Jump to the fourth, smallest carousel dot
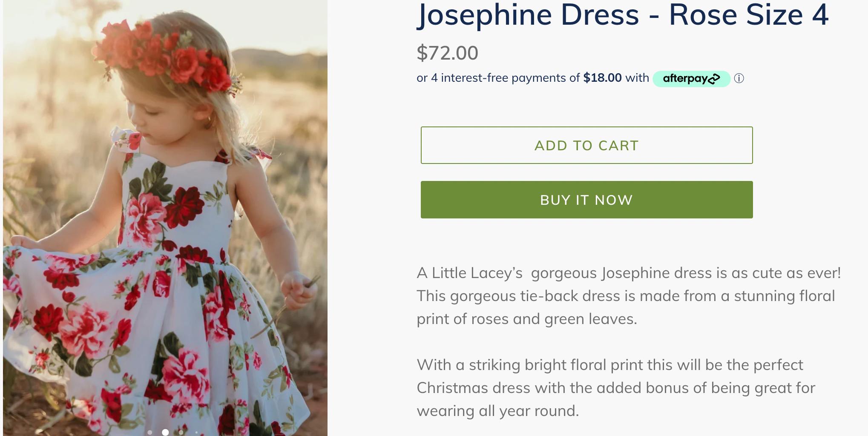Screen dimensions: 868x436 (x=196, y=432)
